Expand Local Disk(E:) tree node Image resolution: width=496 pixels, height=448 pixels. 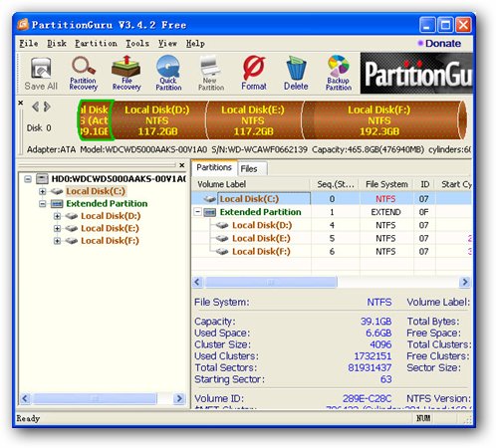tap(57, 228)
